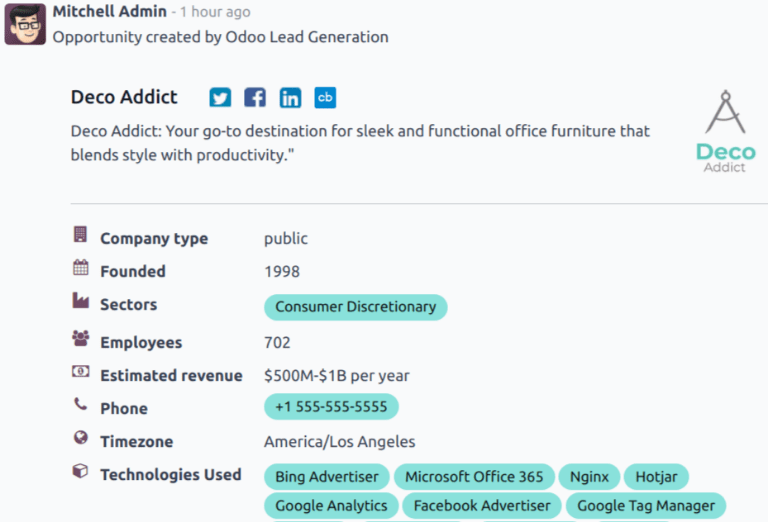Image resolution: width=768 pixels, height=522 pixels.
Task: Open Deco Addict's Facebook page icon
Action: click(255, 98)
